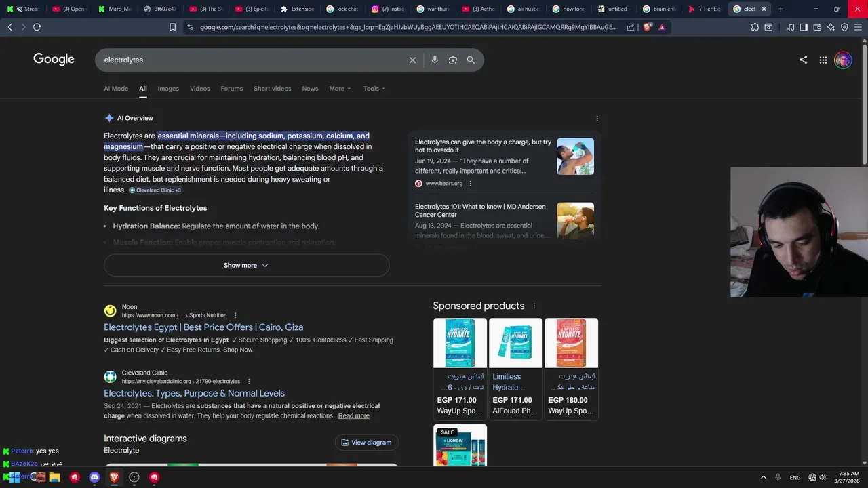Open the Brave Rewards triangle icon
868x488 pixels.
662,27
